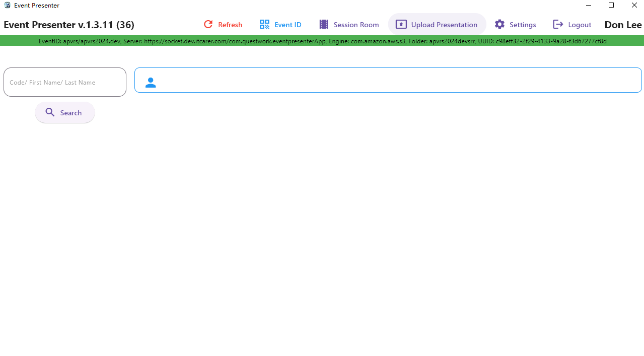
Task: Maximize the Event Presenter window
Action: pos(611,6)
